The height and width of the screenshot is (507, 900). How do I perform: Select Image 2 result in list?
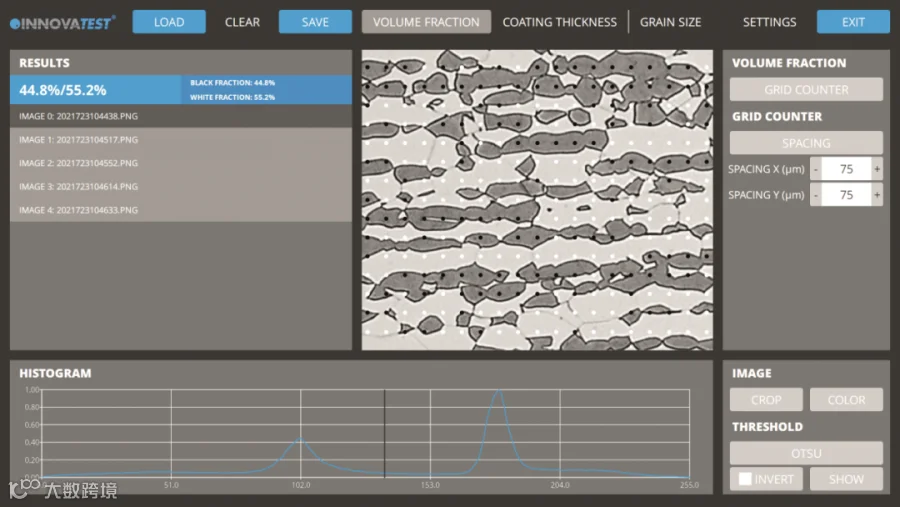(x=181, y=163)
